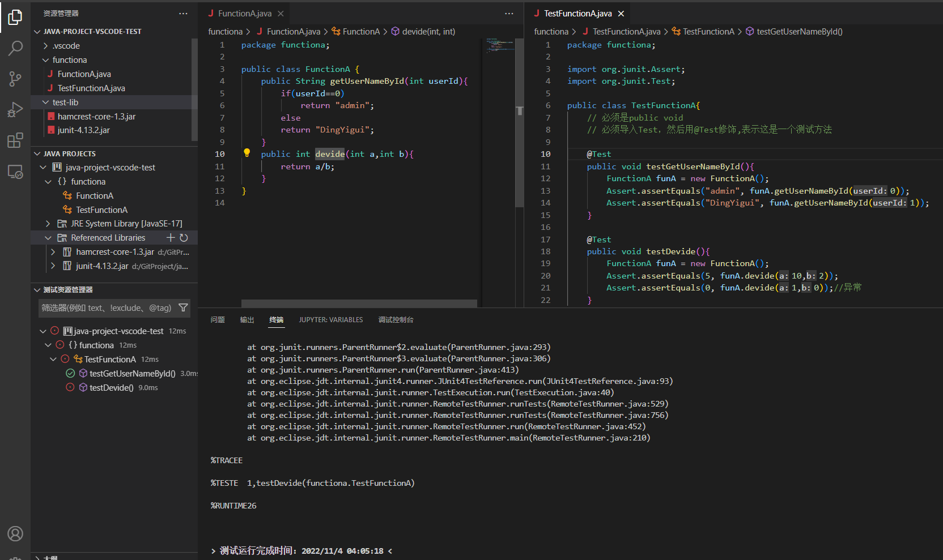Click the lightbulb quick-fix icon on line 10
The width and height of the screenshot is (943, 560).
tap(247, 153)
